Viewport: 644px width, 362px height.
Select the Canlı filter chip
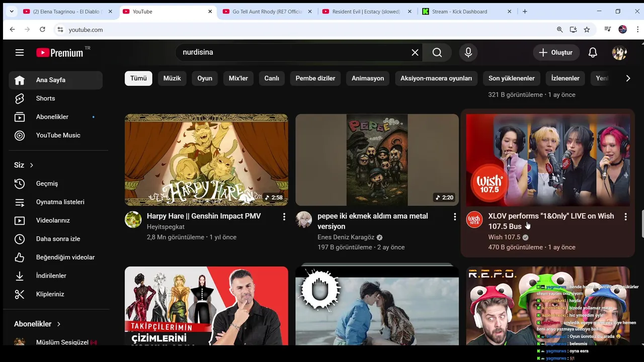[x=272, y=78]
